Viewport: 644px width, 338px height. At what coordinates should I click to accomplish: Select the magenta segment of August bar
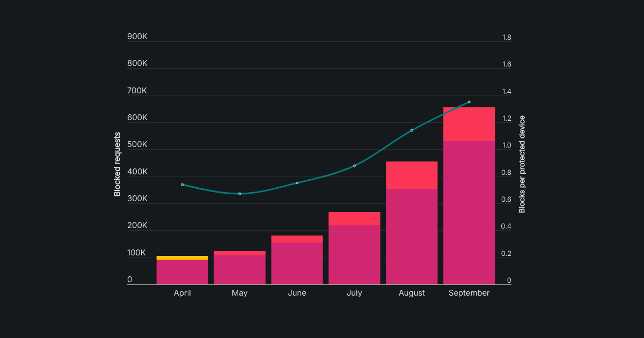(x=412, y=237)
